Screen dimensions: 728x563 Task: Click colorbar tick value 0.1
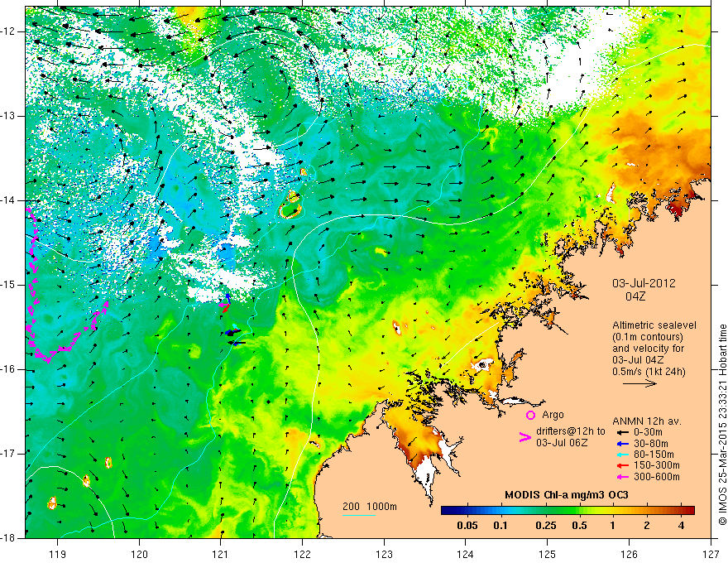pos(500,526)
